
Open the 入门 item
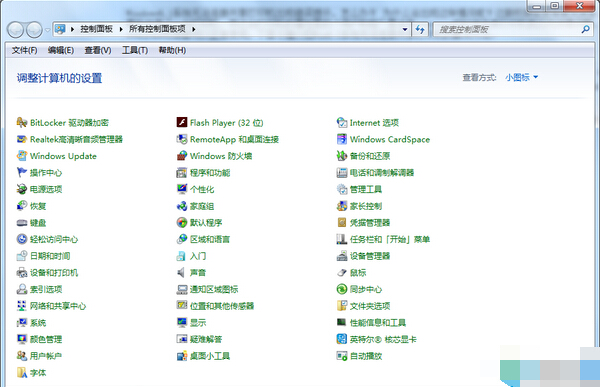191,256
